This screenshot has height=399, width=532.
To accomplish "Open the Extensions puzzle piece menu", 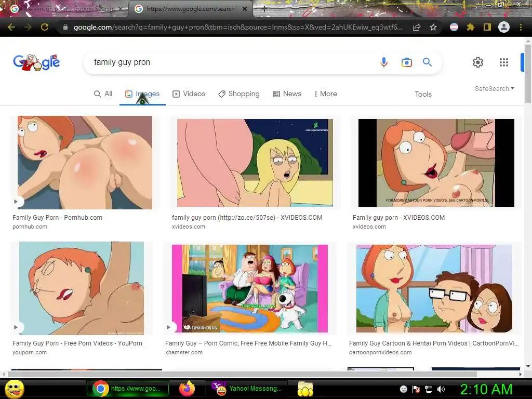I will pyautogui.click(x=471, y=27).
